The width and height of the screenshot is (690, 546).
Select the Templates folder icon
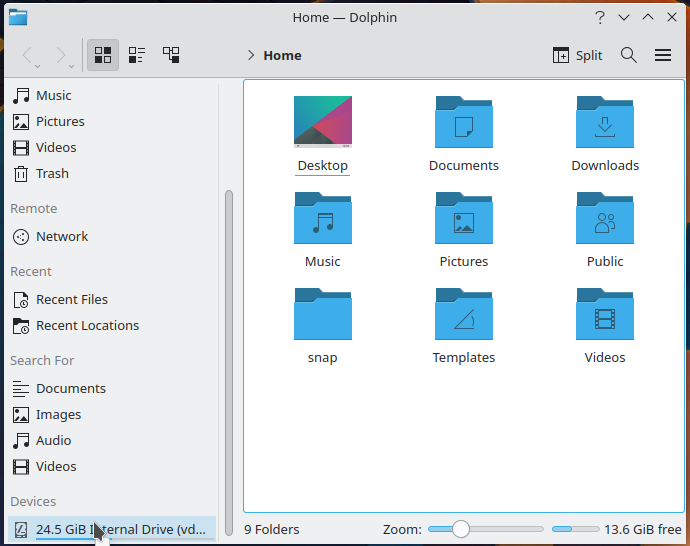(463, 314)
